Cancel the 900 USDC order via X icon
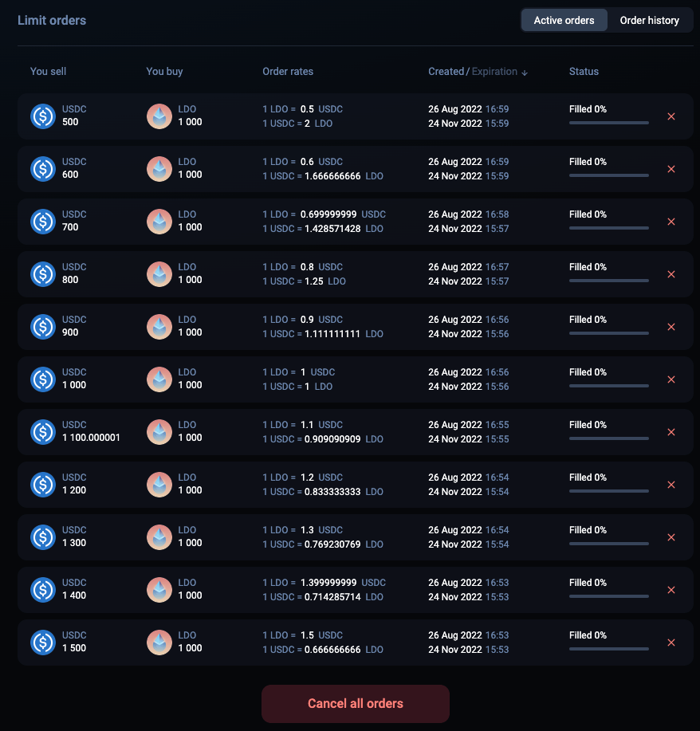This screenshot has height=731, width=700. click(671, 327)
